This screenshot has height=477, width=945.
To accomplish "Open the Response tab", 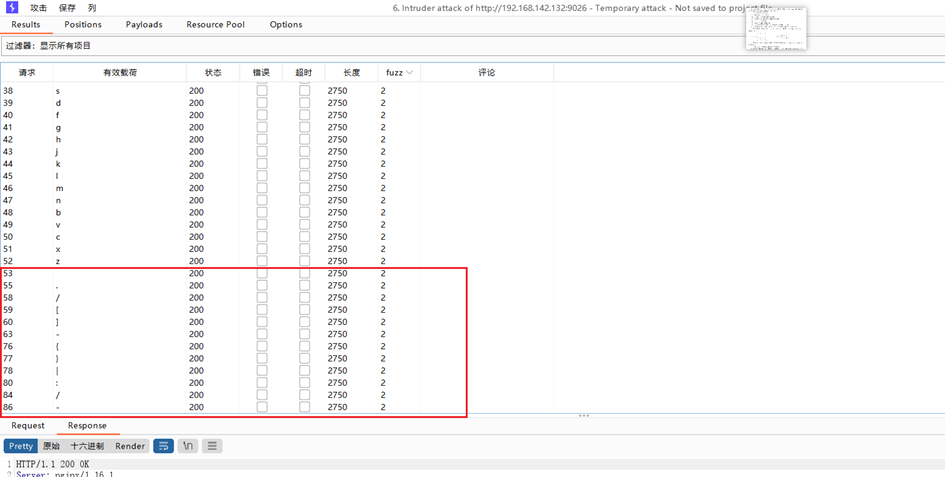I will click(x=87, y=426).
